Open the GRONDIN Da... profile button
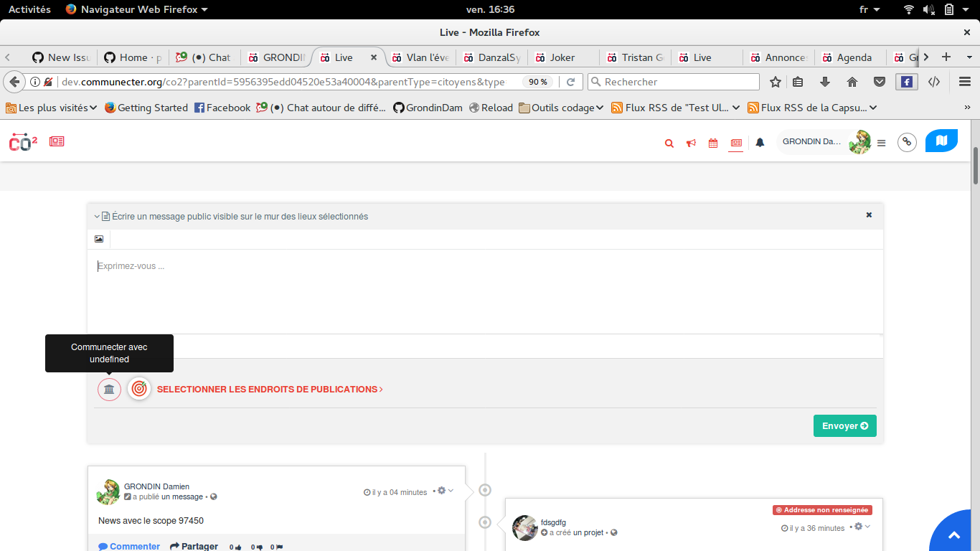980x551 pixels. (x=824, y=142)
